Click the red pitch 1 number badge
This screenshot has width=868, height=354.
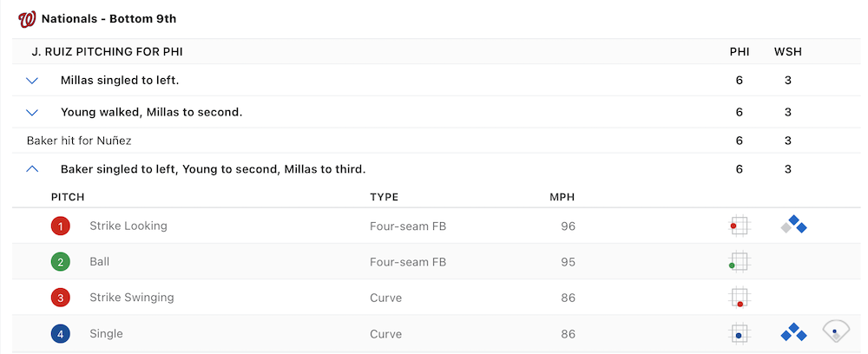(60, 226)
